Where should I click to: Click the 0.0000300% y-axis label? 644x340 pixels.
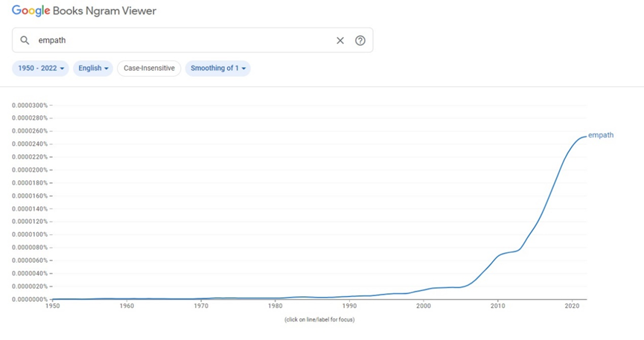pyautogui.click(x=30, y=105)
